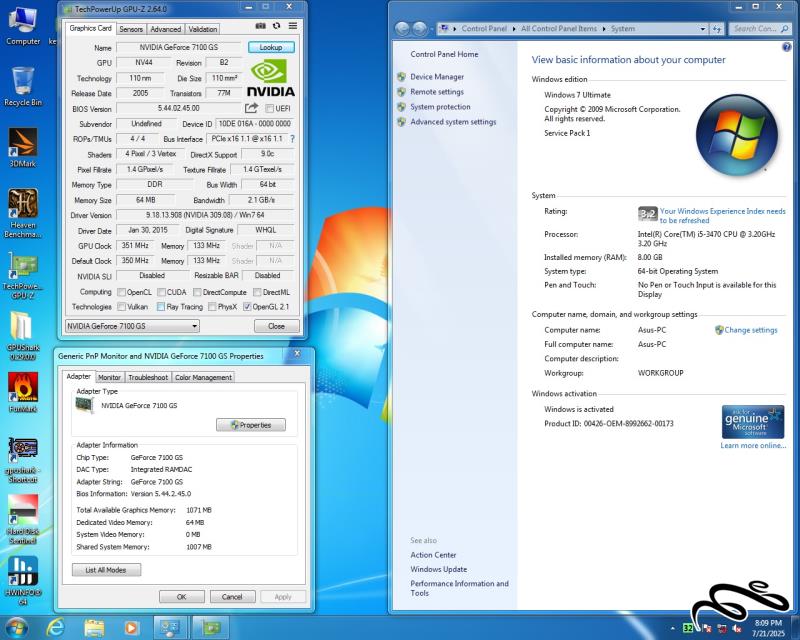Switch to the Color Management tab
Viewport: 800px width, 640px height.
click(x=204, y=377)
